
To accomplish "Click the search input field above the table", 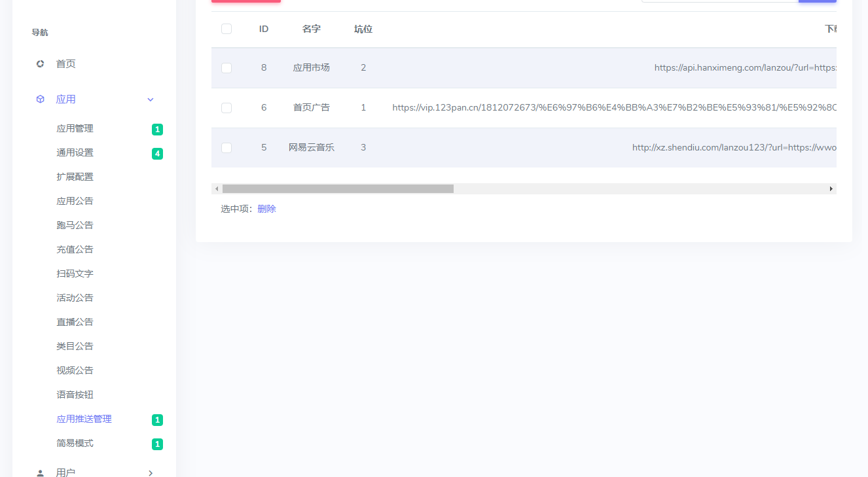I will click(x=720, y=1).
